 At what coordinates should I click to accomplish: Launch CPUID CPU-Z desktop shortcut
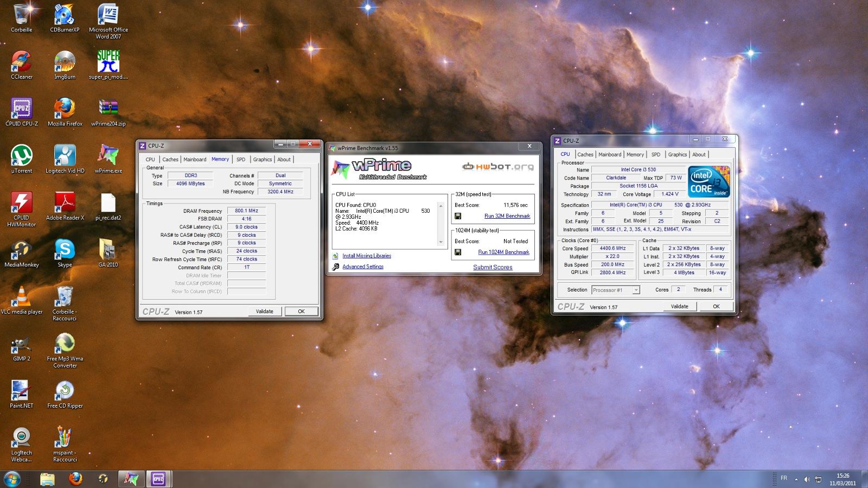coord(22,112)
